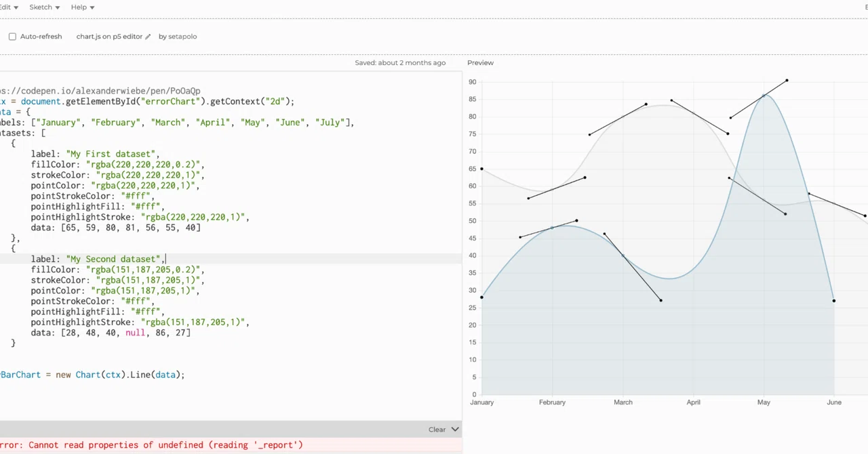This screenshot has width=868, height=454.
Task: Click the new Chart(ctx).Line(data) code line
Action: 92,375
